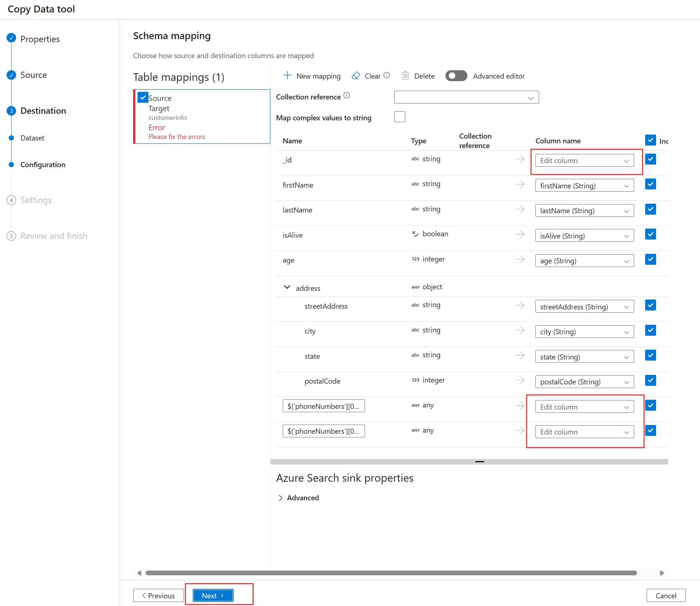
Task: Click the Collection reference info icon
Action: pyautogui.click(x=347, y=95)
